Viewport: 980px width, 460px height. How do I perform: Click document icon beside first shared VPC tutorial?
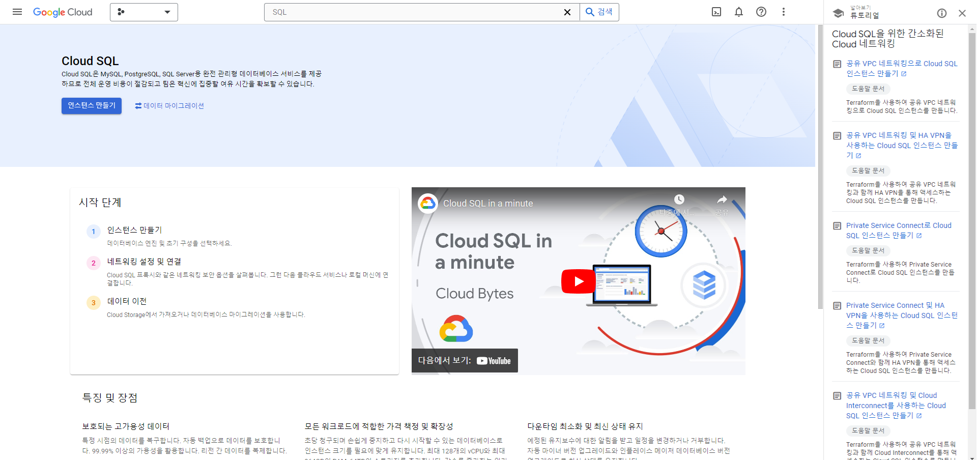pos(837,64)
